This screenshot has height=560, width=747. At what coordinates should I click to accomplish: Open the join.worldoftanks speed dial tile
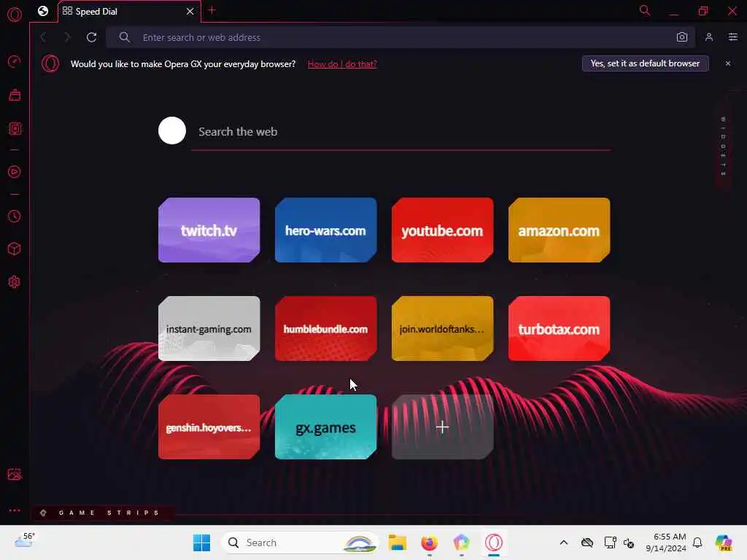pos(443,329)
